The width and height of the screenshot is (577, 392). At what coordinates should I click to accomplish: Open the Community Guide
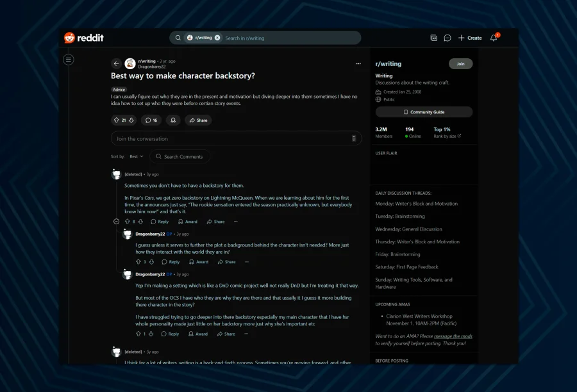424,112
